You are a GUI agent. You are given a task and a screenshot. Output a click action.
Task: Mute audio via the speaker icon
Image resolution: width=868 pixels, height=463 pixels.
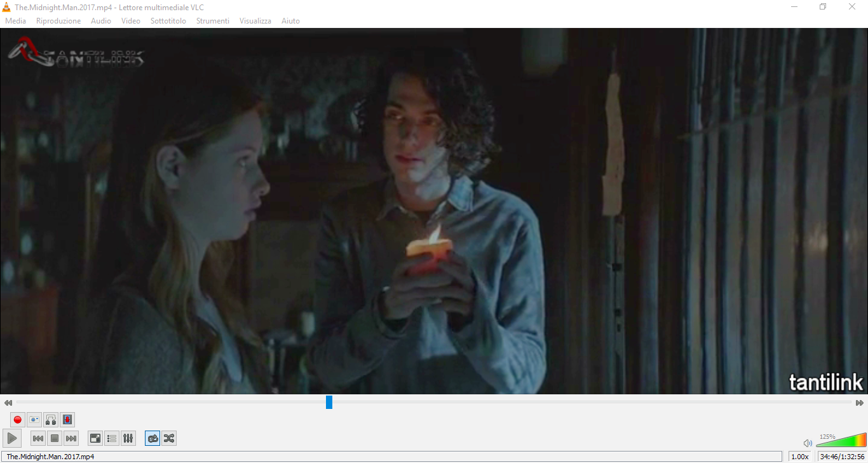click(808, 443)
